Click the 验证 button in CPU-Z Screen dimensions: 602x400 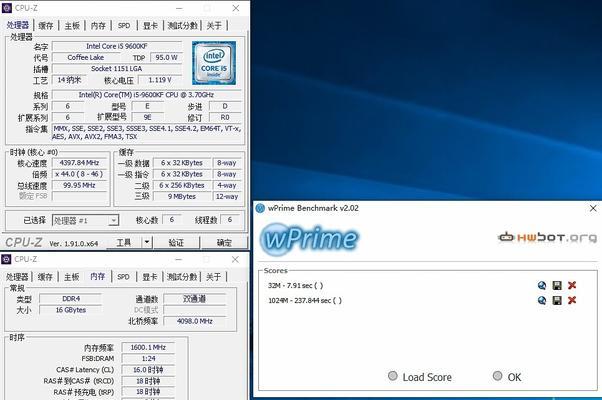tap(176, 243)
